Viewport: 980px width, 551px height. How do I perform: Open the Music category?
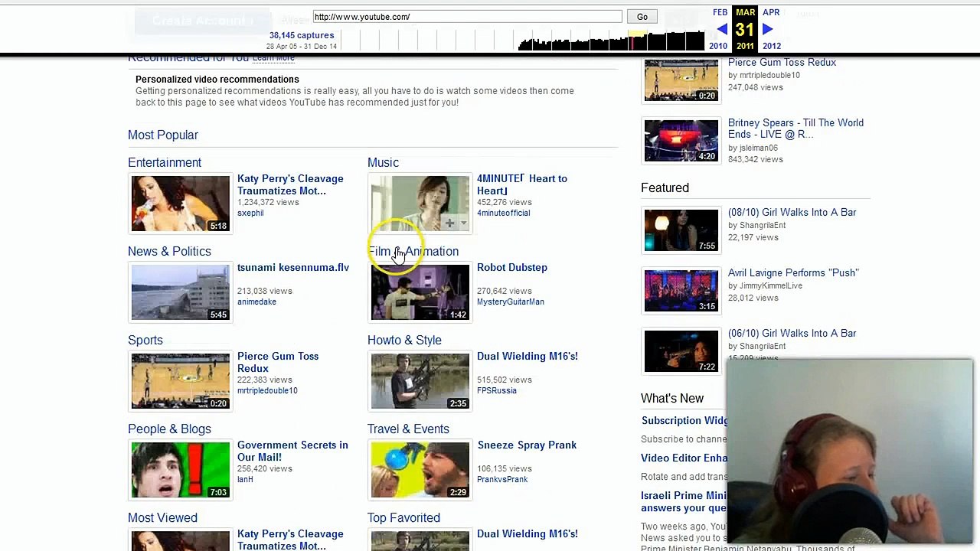(x=383, y=162)
